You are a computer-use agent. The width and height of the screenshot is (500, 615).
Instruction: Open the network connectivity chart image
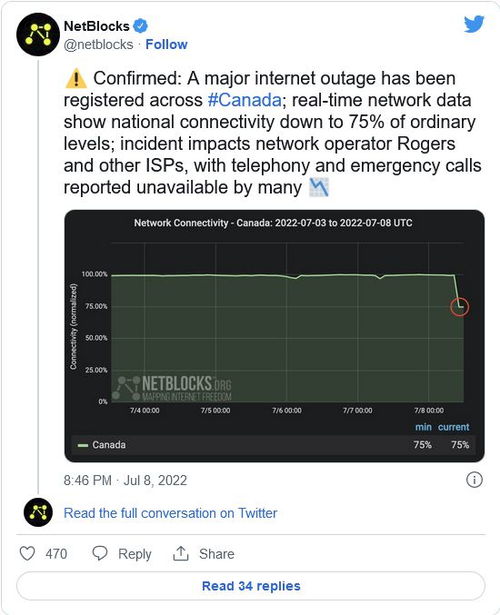tap(275, 336)
